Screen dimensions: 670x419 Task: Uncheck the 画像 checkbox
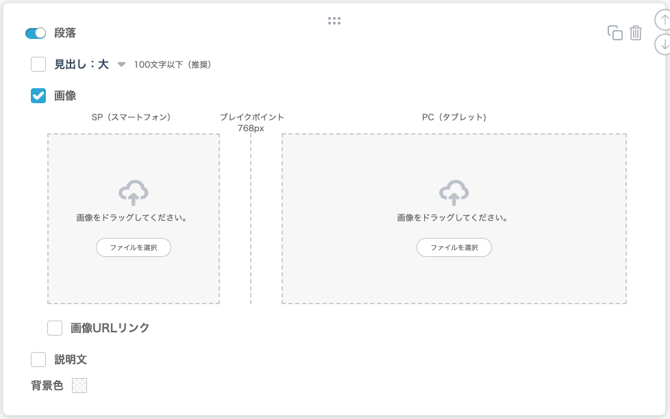(x=38, y=96)
